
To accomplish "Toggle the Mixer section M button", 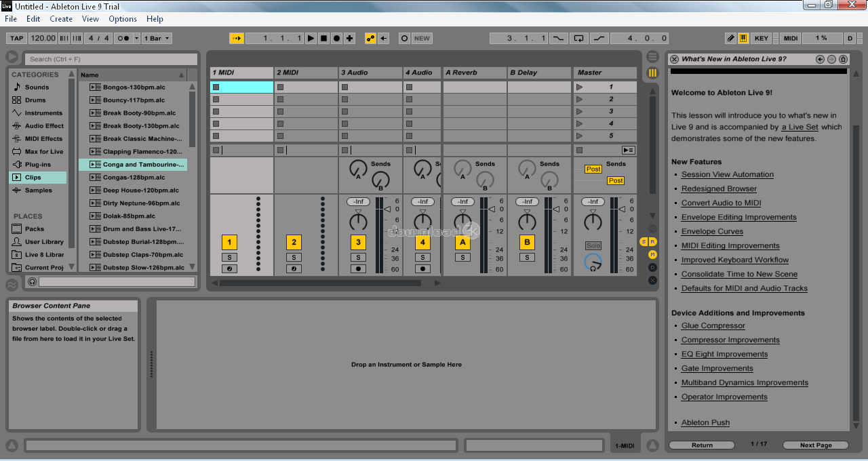I will coord(652,254).
